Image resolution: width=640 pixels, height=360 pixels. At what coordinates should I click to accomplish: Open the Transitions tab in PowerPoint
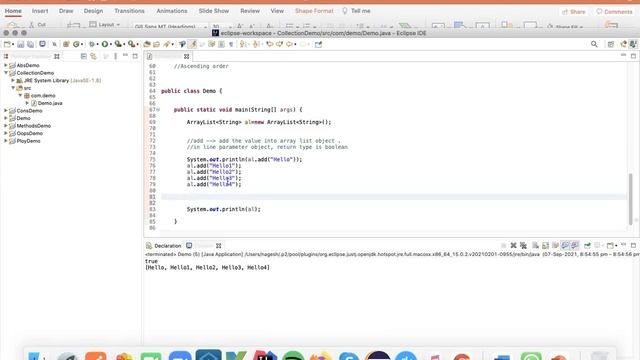[129, 11]
